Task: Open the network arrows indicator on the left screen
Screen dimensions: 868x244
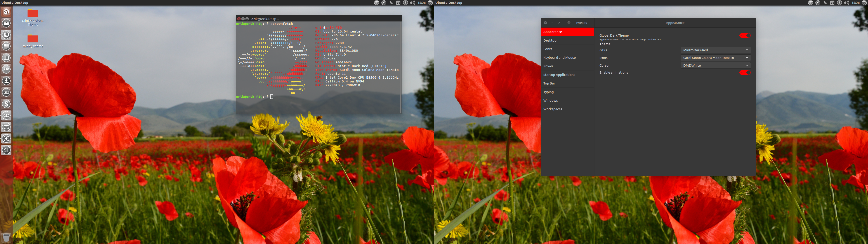Action: [391, 3]
